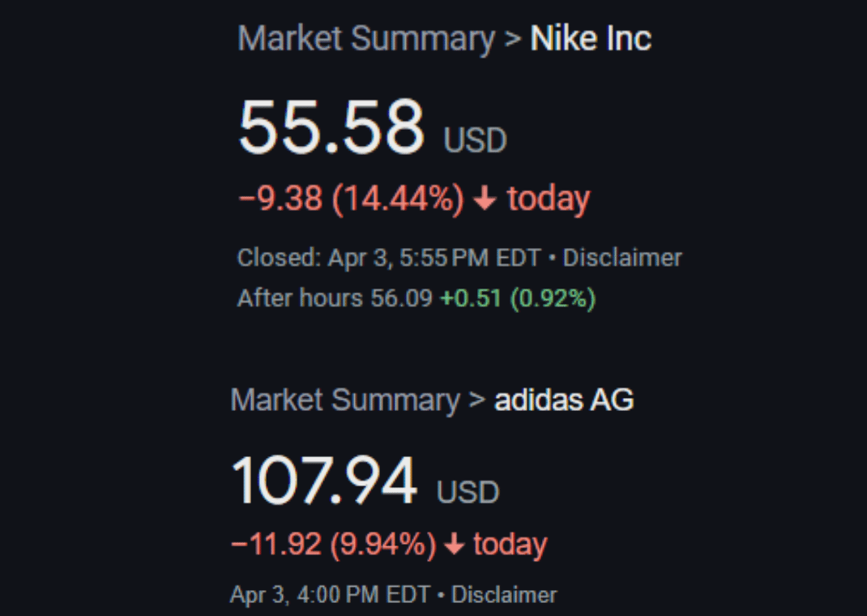The width and height of the screenshot is (867, 616).
Task: Click the Nike Inc title
Action: [591, 39]
